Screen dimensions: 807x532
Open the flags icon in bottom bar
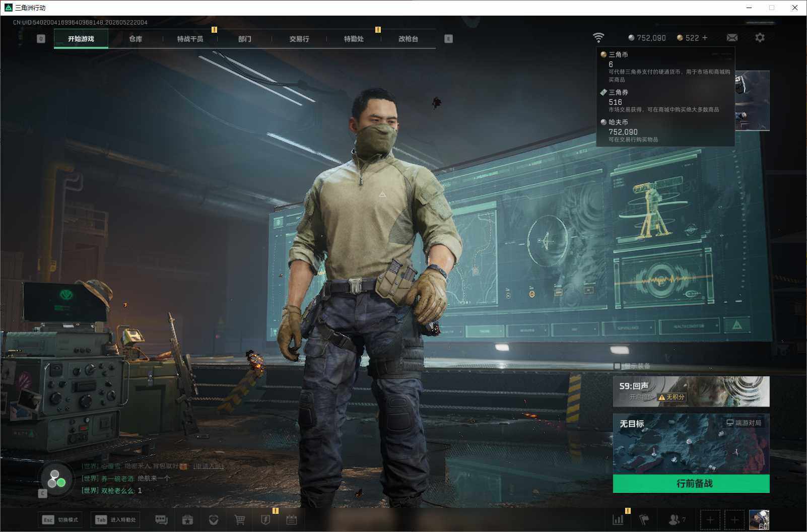coord(644,519)
